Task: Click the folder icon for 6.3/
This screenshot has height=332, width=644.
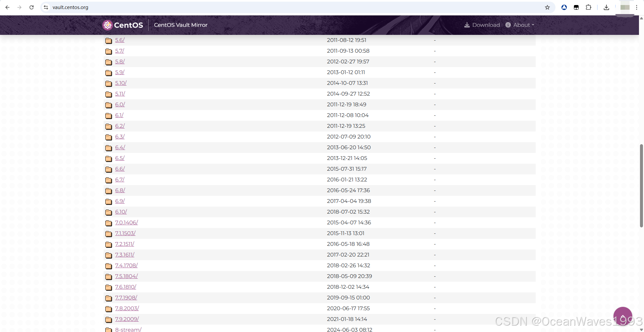Action: [x=109, y=137]
